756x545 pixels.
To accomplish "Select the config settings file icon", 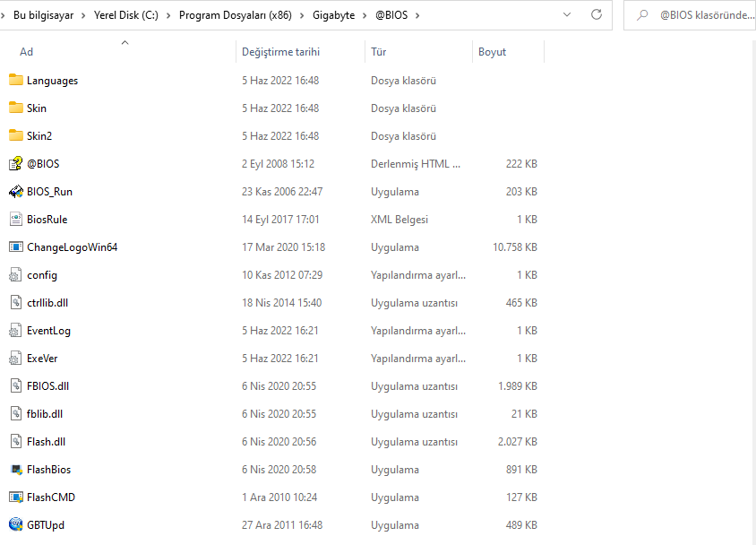I will click(x=15, y=275).
